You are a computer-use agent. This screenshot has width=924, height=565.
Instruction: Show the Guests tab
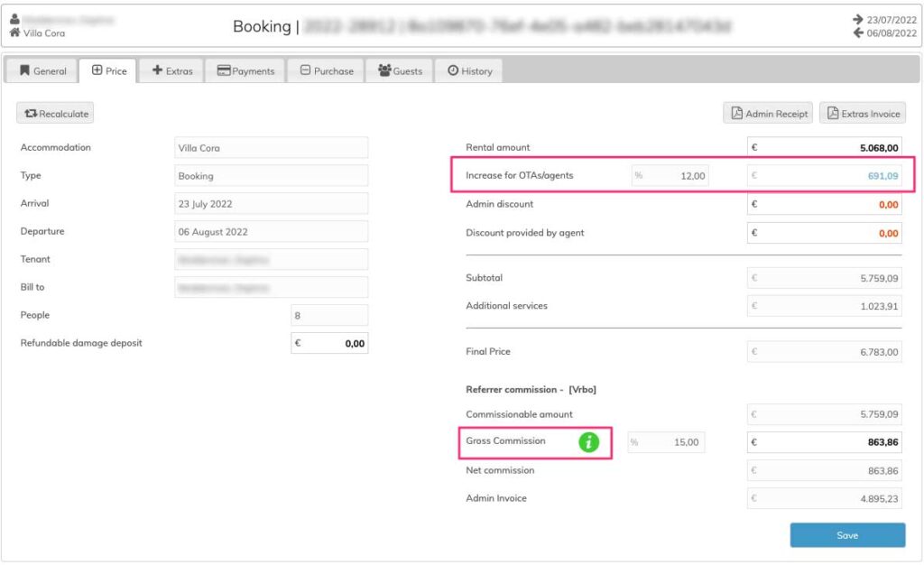(400, 70)
